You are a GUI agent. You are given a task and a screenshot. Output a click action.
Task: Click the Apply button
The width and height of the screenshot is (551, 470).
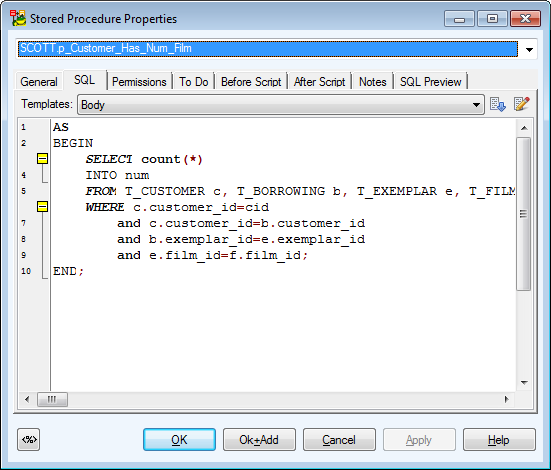(419, 439)
